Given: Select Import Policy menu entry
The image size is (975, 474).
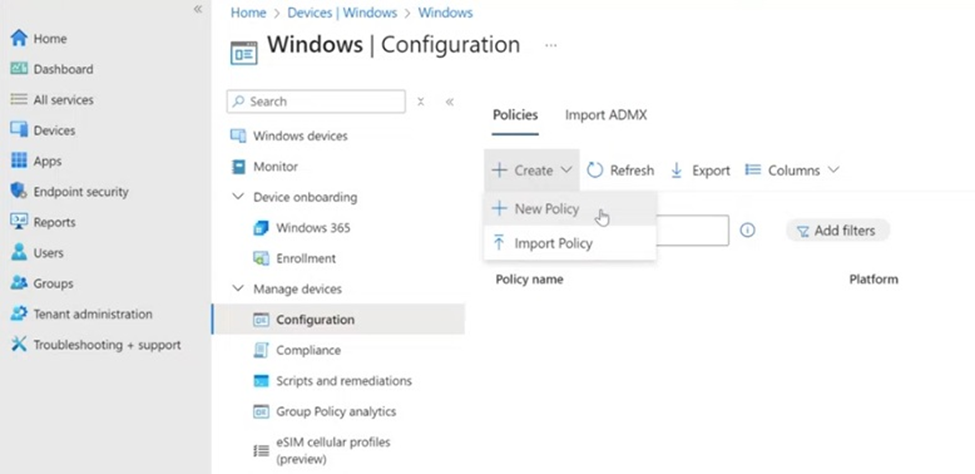Looking at the screenshot, I should [553, 243].
